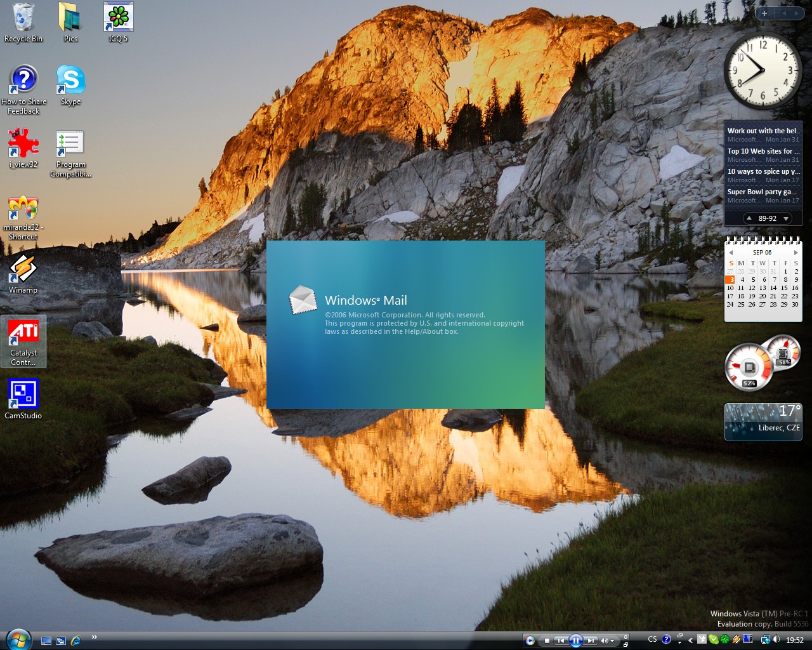Select the How to Share Feedback icon
The height and width of the screenshot is (650, 812).
pyautogui.click(x=23, y=90)
